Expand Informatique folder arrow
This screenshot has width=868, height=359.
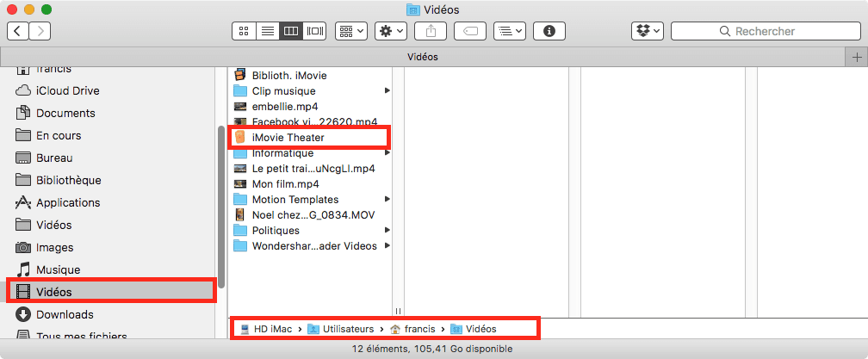tap(387, 152)
